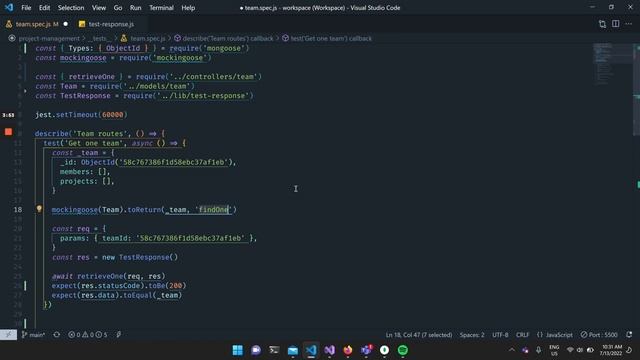Open notifications bell in status bar
Image resolution: width=640 pixels, height=360 pixels.
click(x=629, y=335)
